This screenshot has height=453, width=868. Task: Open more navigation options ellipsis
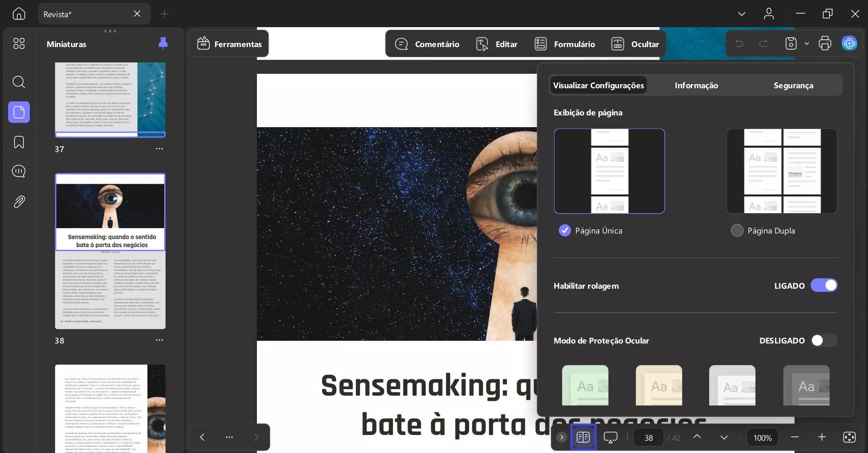point(229,437)
